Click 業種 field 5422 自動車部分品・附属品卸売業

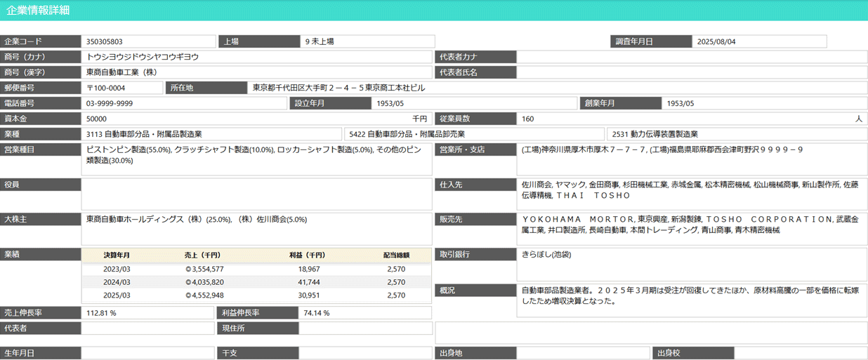click(x=474, y=134)
